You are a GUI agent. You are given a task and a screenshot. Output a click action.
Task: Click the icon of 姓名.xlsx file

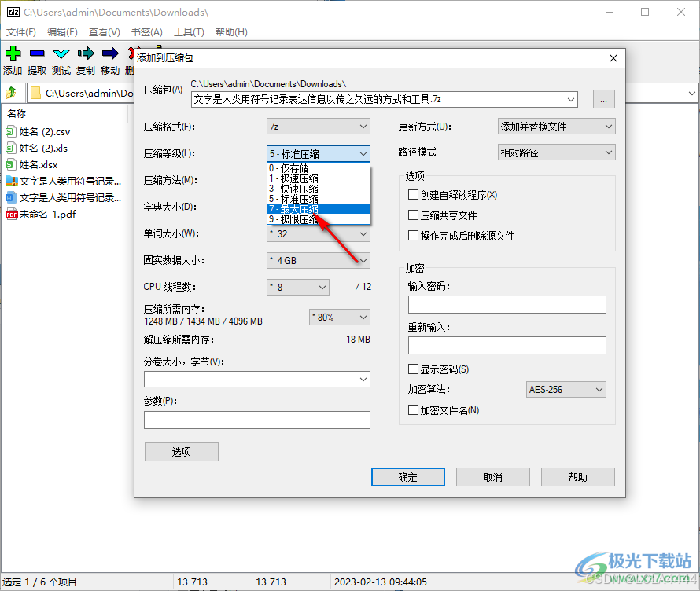click(11, 164)
